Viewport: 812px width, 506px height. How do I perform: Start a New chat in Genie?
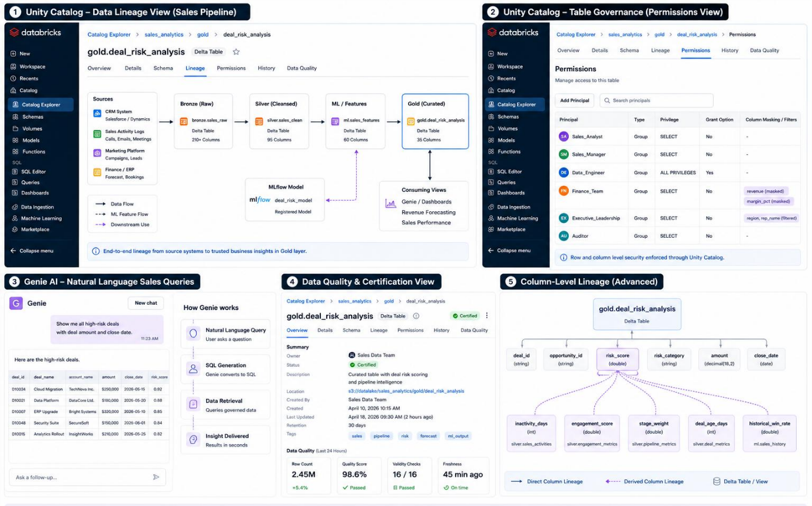[x=145, y=303]
